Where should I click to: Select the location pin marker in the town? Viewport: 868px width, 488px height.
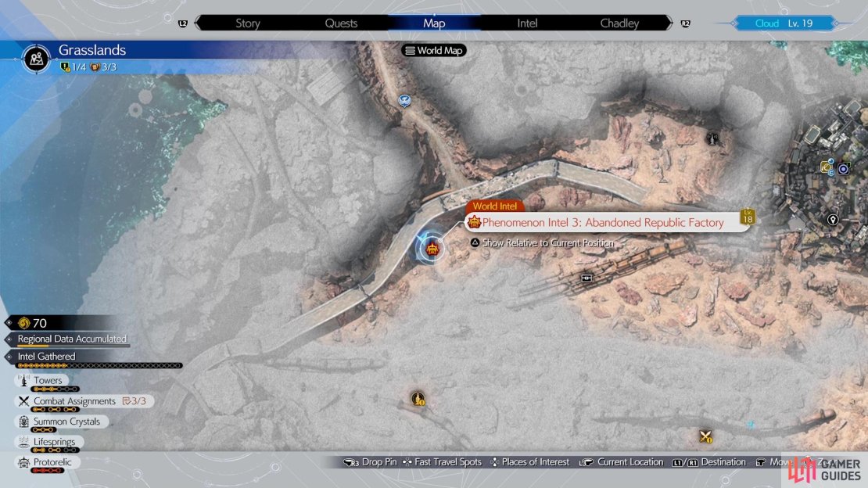click(832, 220)
